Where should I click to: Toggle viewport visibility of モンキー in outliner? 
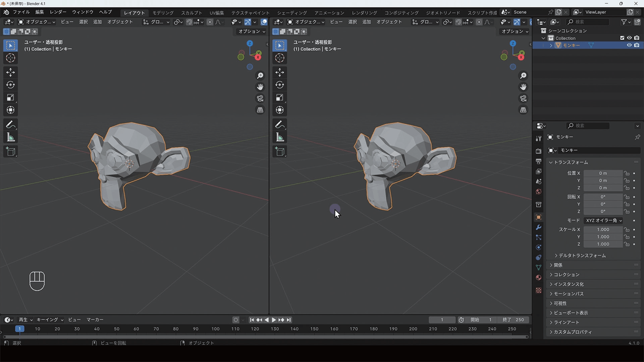(629, 46)
